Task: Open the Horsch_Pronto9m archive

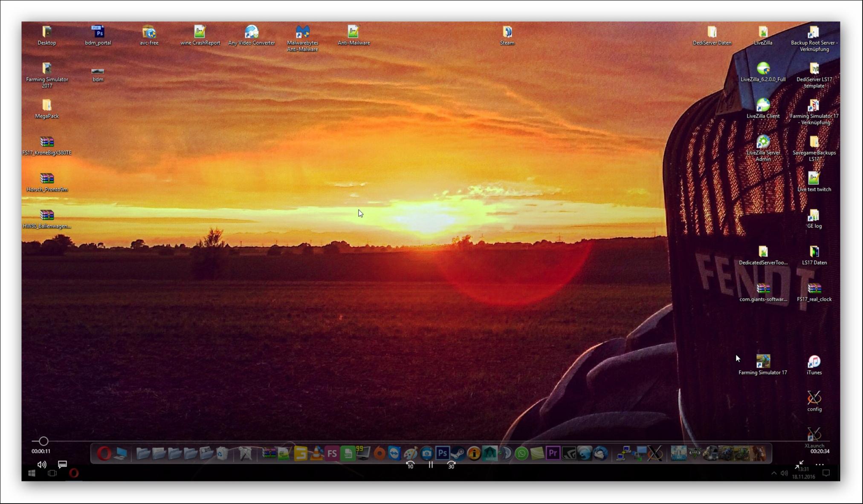Action: (x=47, y=182)
